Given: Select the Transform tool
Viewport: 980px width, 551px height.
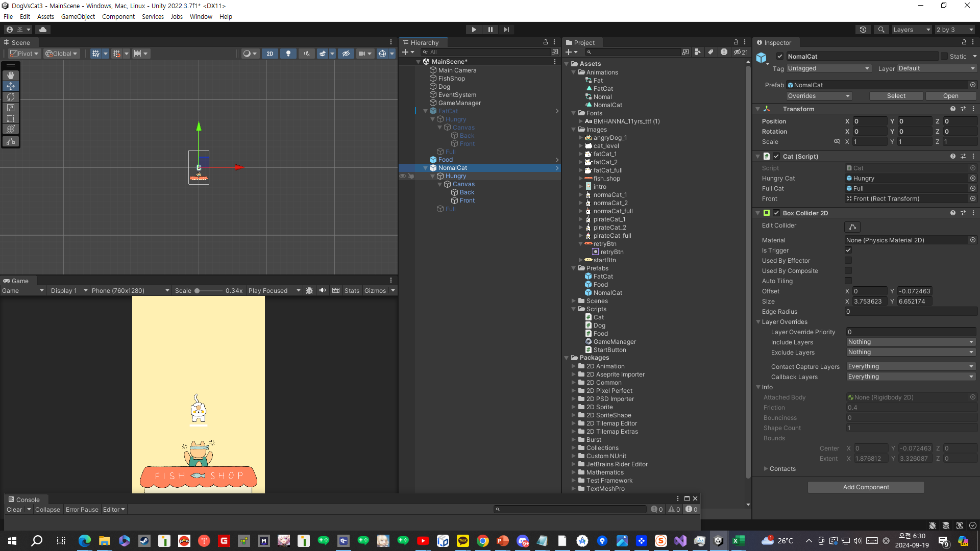Looking at the screenshot, I should coord(11,129).
